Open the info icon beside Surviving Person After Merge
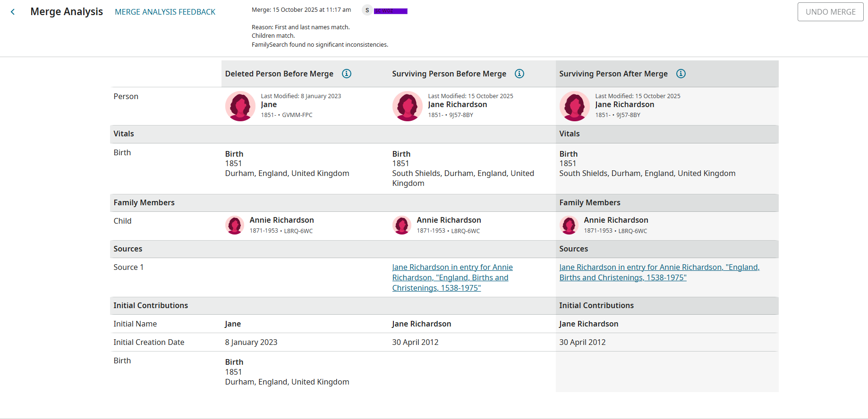Screen dimensions: 868x419 click(681, 74)
